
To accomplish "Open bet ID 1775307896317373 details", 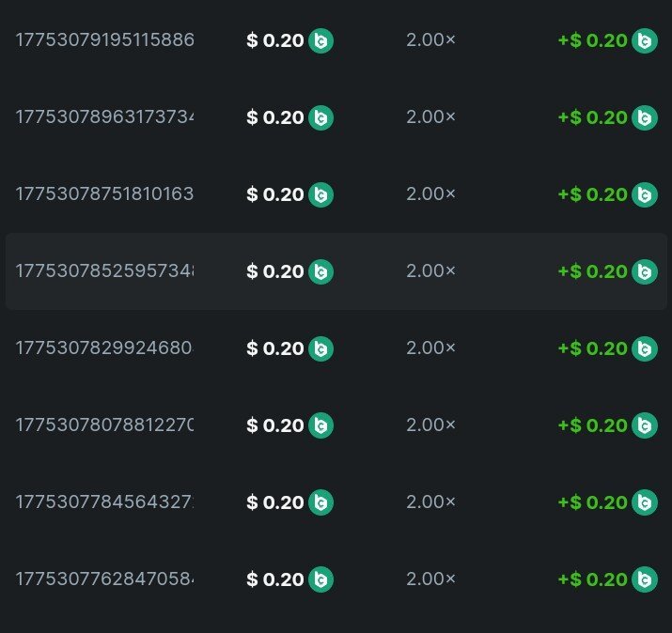I will pos(104,117).
